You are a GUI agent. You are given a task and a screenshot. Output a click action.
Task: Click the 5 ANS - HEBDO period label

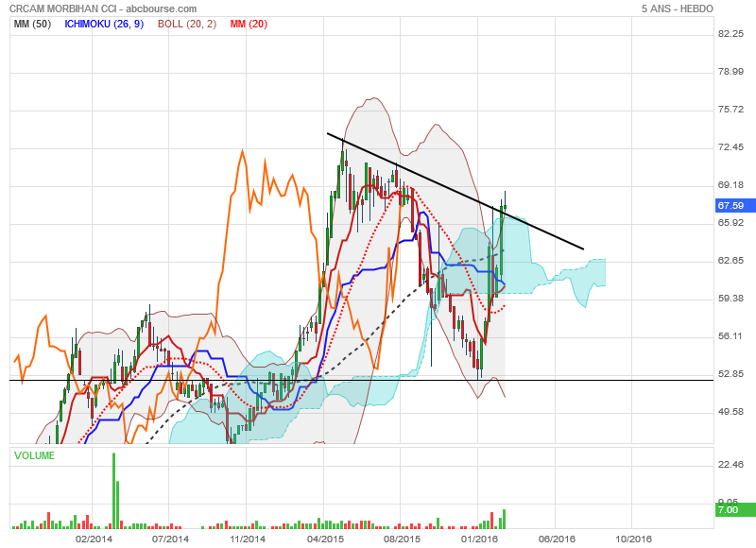click(x=677, y=9)
